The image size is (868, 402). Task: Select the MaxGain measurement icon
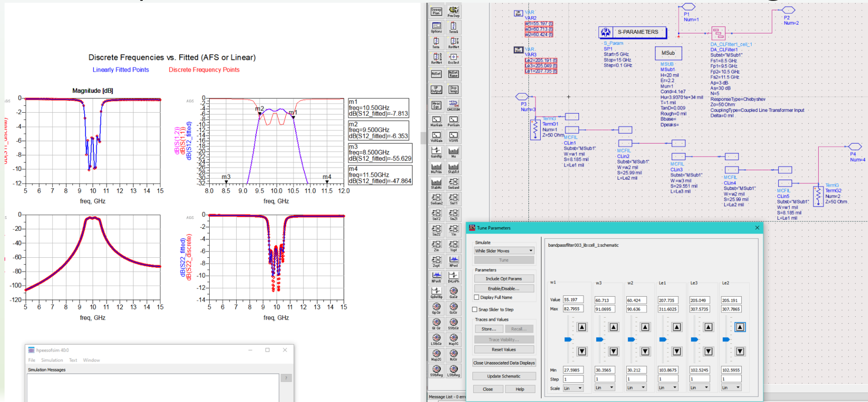point(436,120)
